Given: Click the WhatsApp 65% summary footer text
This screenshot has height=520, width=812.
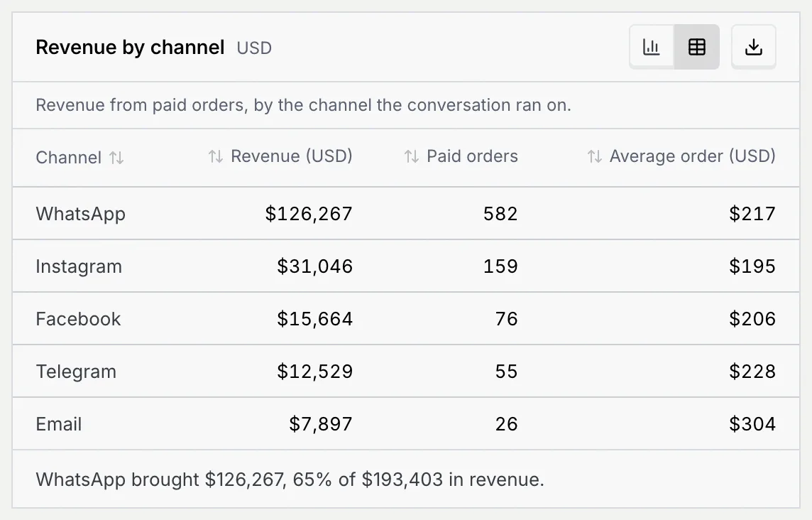Looking at the screenshot, I should click(x=290, y=480).
